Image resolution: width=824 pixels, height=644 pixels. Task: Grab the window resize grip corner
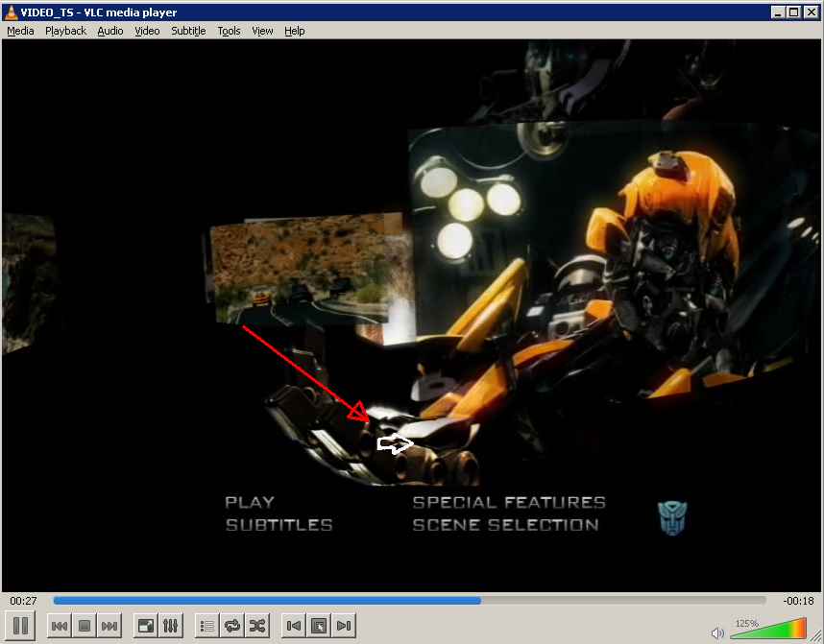pos(816,636)
